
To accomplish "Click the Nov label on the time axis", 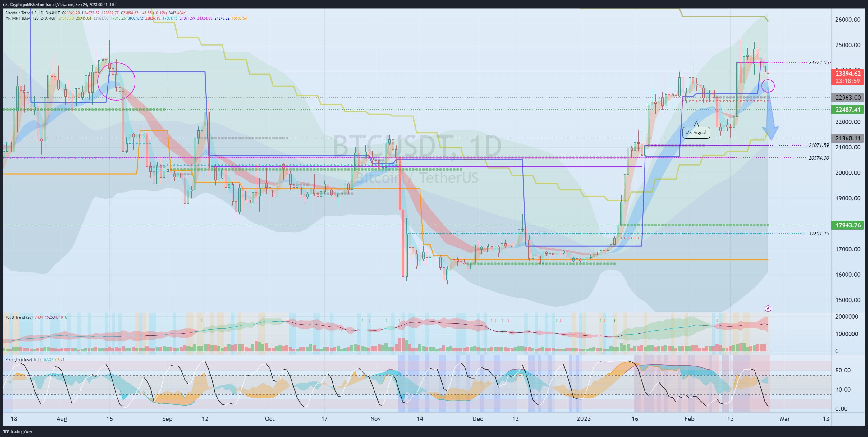I will coord(375,419).
